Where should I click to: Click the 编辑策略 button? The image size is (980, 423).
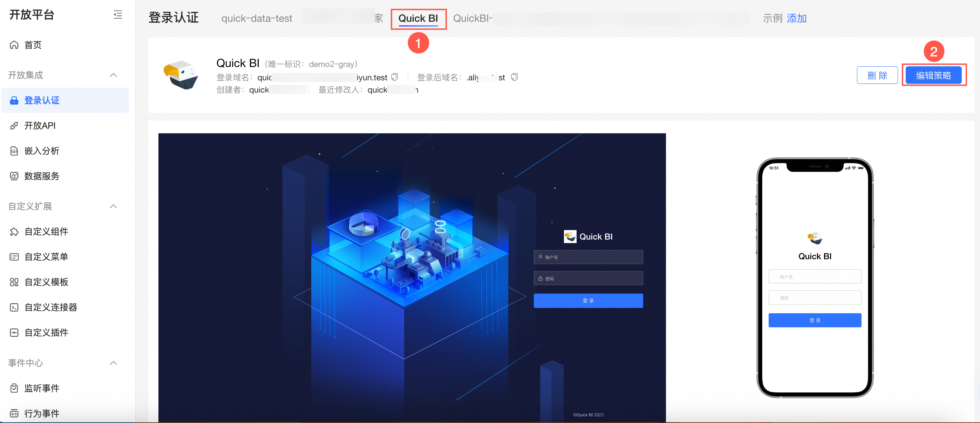pyautogui.click(x=933, y=75)
